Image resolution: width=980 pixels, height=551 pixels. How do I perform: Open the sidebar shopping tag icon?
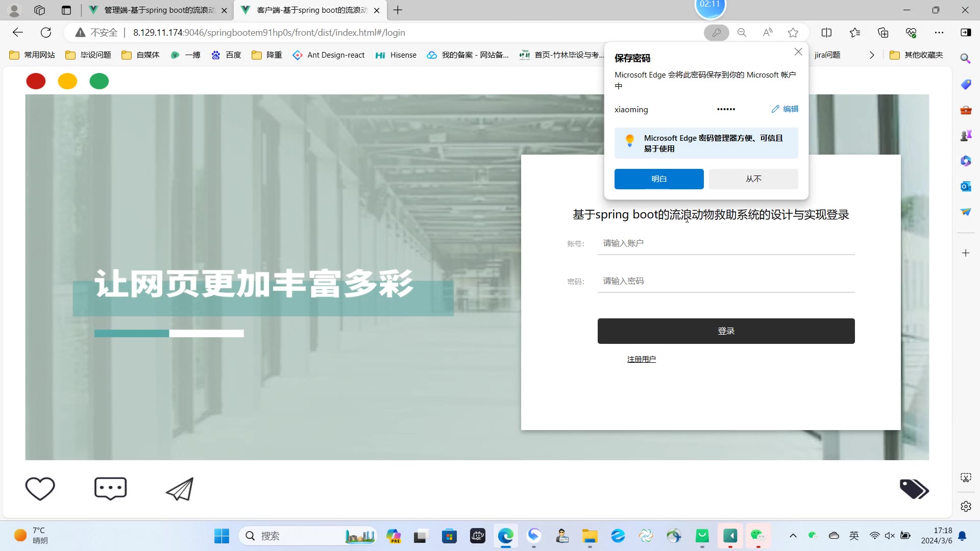[966, 84]
